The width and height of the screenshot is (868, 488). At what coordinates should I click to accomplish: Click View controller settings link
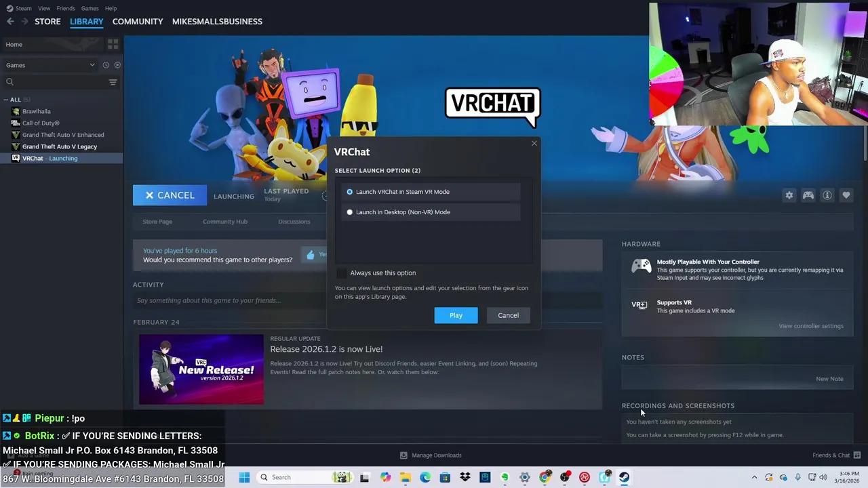pos(810,326)
